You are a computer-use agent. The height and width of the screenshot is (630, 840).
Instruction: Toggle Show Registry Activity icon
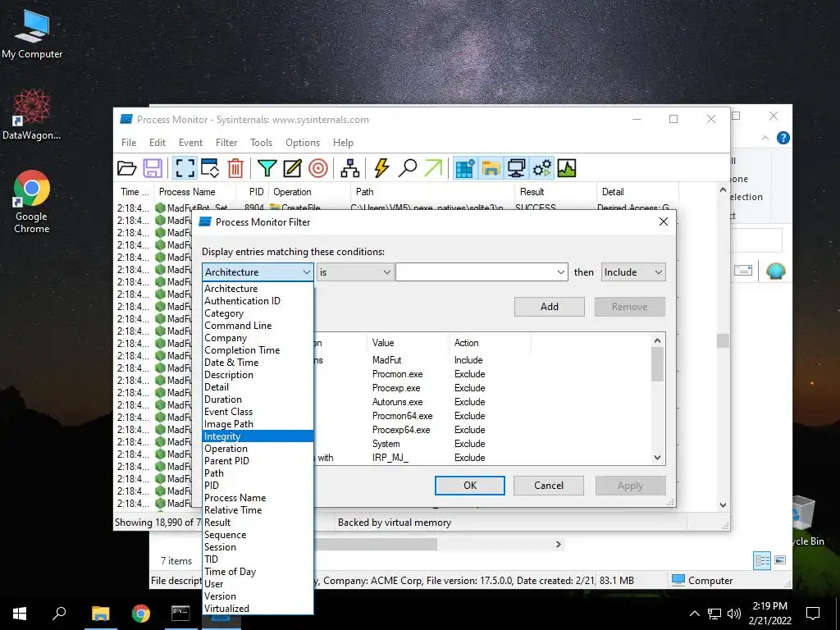click(x=465, y=168)
